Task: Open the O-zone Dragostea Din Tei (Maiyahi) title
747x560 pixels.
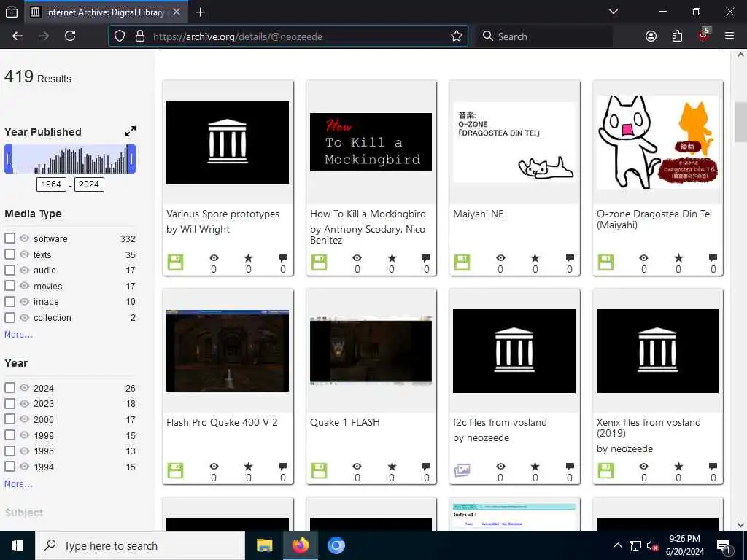Action: [x=654, y=219]
